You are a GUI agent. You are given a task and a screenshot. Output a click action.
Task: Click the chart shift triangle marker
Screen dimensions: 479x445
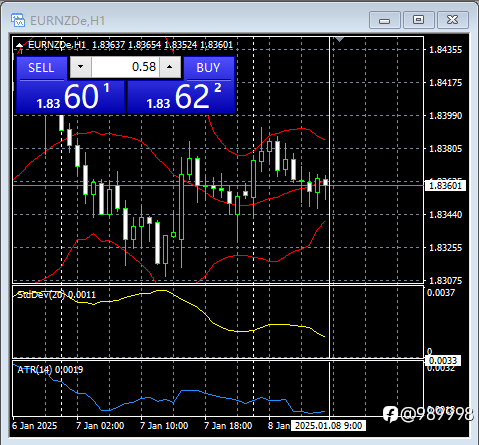point(339,40)
